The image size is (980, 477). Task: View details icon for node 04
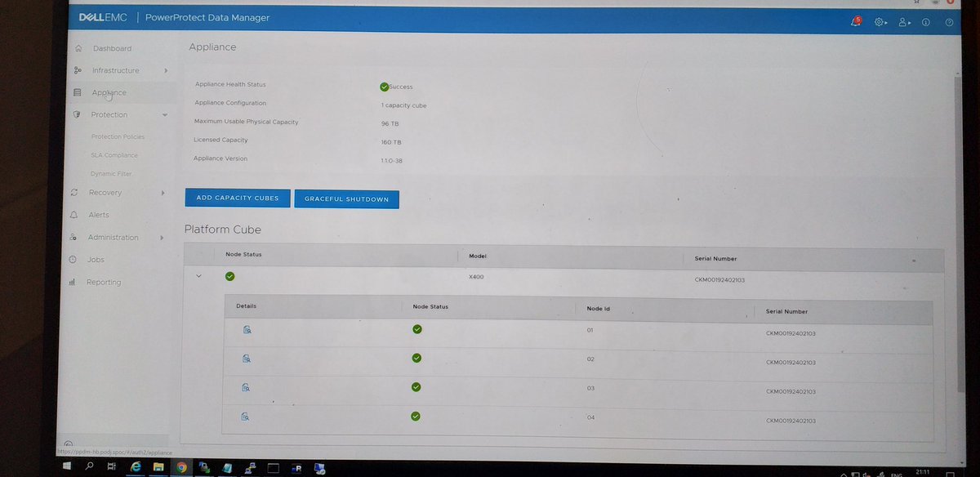pos(245,417)
